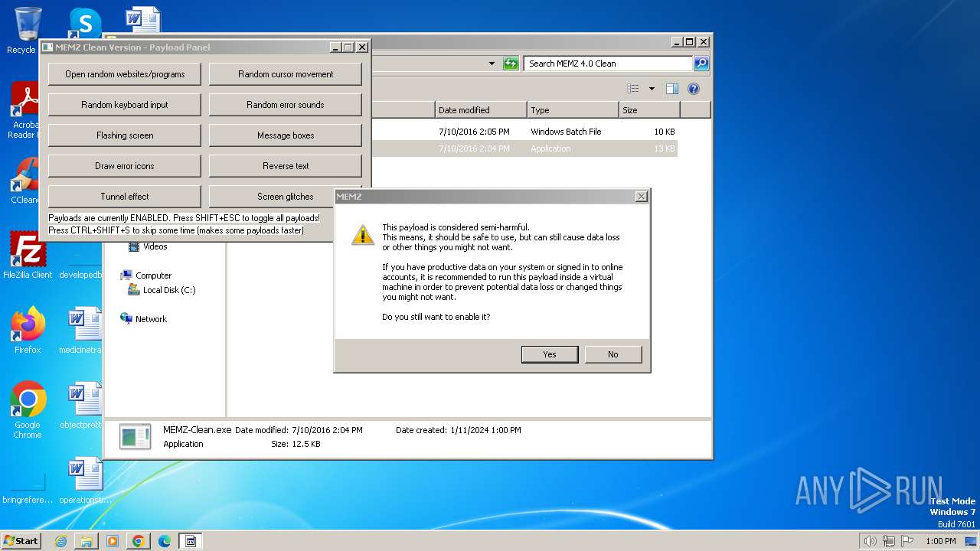This screenshot has width=980, height=551.
Task: Open Google Chrome desktop icon
Action: [x=28, y=410]
